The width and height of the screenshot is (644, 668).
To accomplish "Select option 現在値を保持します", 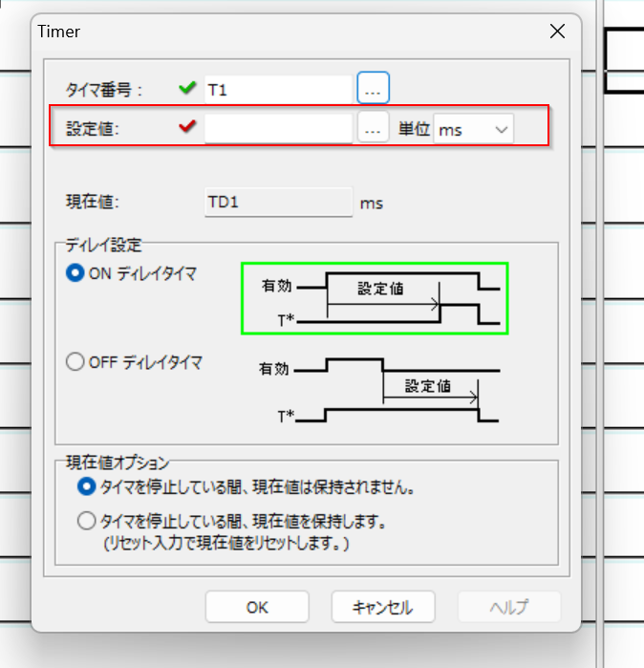I will click(x=86, y=521).
